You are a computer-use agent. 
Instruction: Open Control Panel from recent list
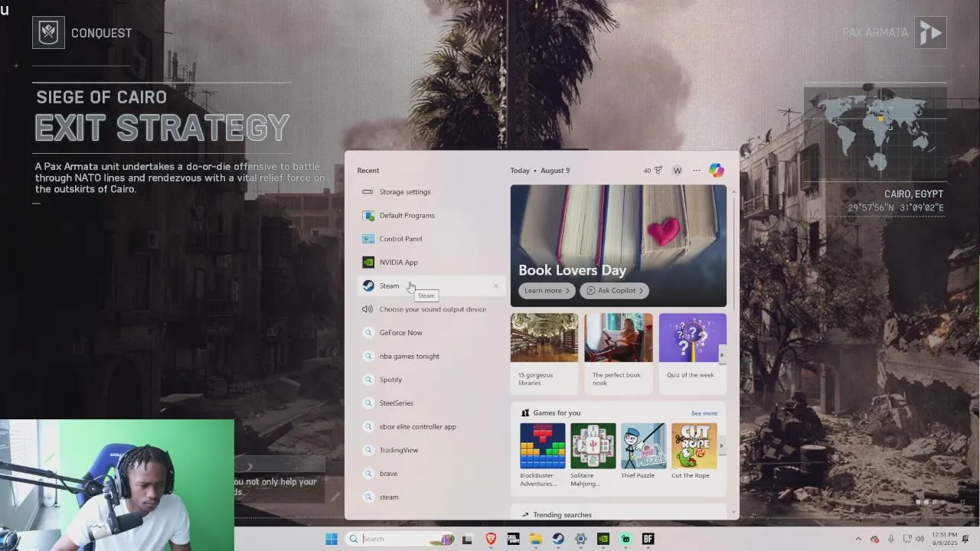pyautogui.click(x=430, y=239)
